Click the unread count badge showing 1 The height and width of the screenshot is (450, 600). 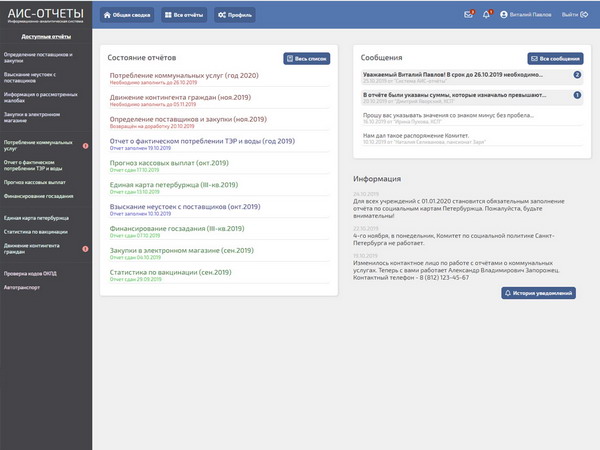577,95
